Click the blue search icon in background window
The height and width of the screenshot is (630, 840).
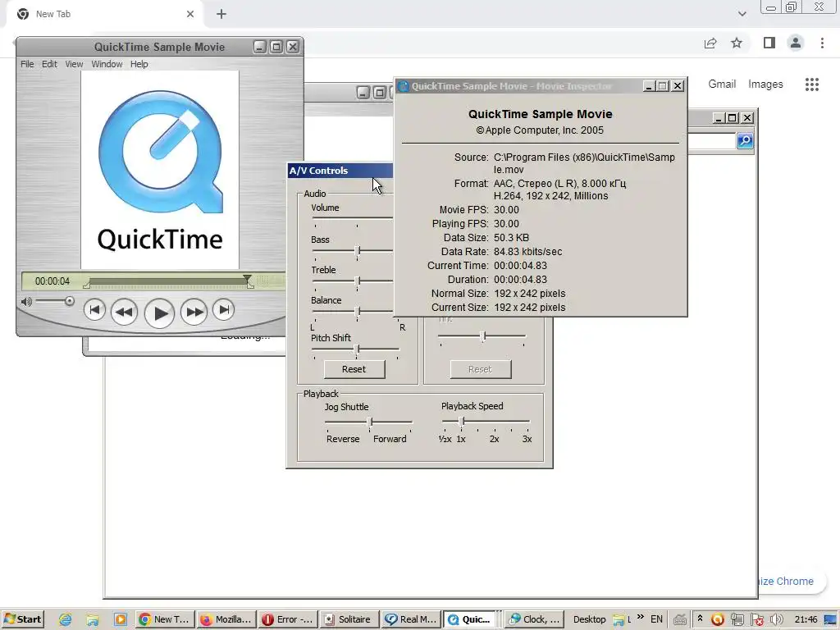[x=745, y=141]
